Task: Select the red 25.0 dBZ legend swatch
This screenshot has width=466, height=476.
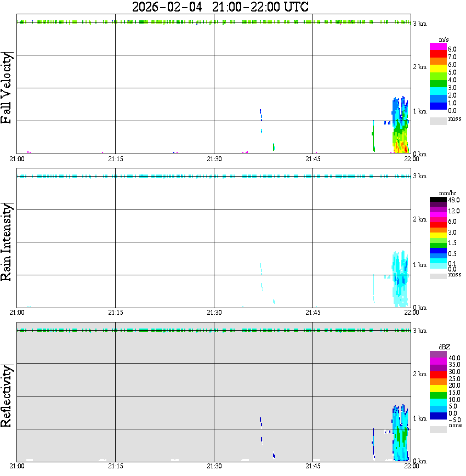Action: [438, 375]
